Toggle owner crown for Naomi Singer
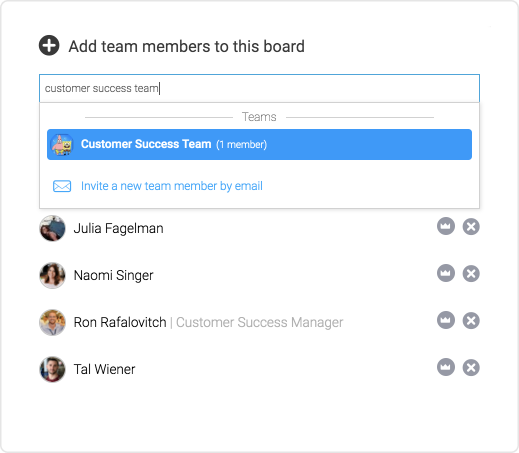Screen dimensions: 519x453 point(446,274)
